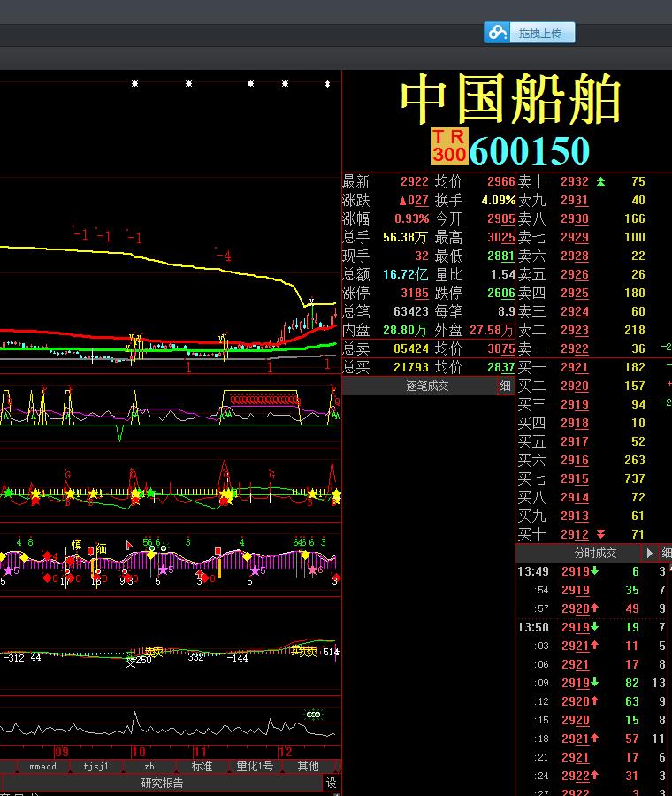
Task: Click the 13:49 trade row time
Action: pos(533,571)
